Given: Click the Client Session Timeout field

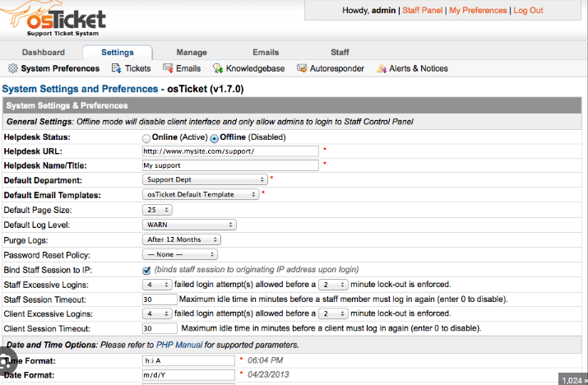Looking at the screenshot, I should click(160, 328).
